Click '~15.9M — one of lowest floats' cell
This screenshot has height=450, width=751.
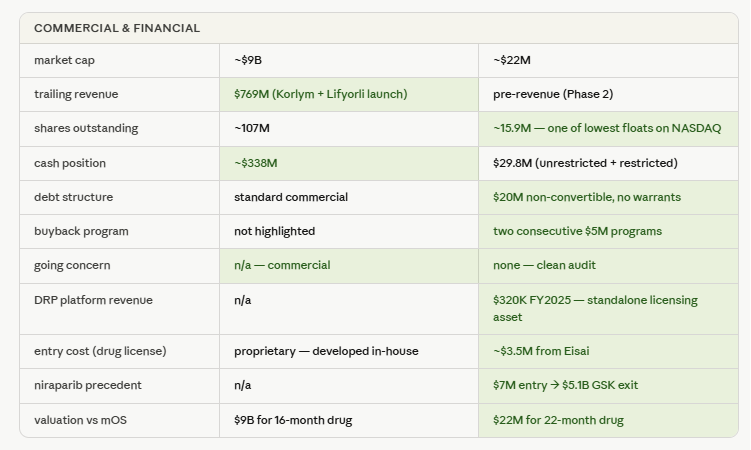coord(607,128)
